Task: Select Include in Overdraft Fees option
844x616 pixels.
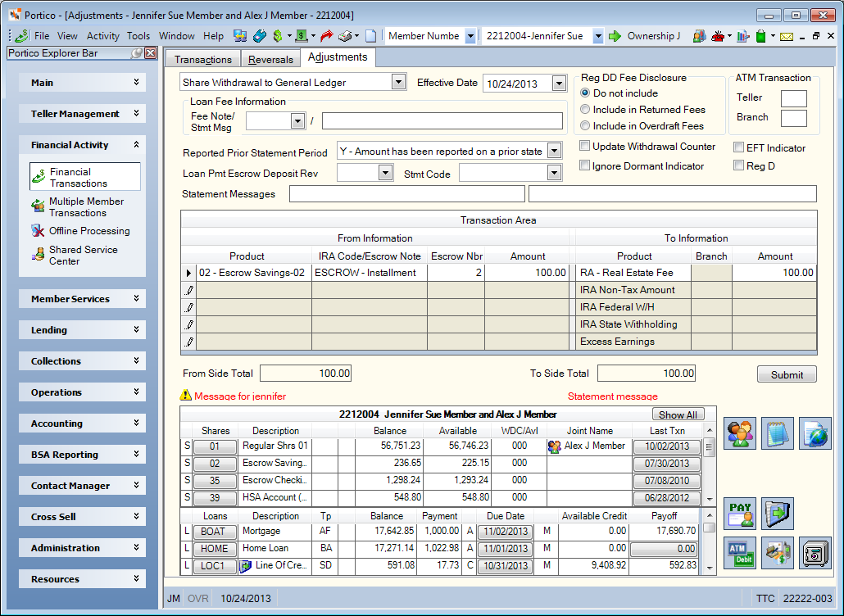Action: pyautogui.click(x=585, y=126)
